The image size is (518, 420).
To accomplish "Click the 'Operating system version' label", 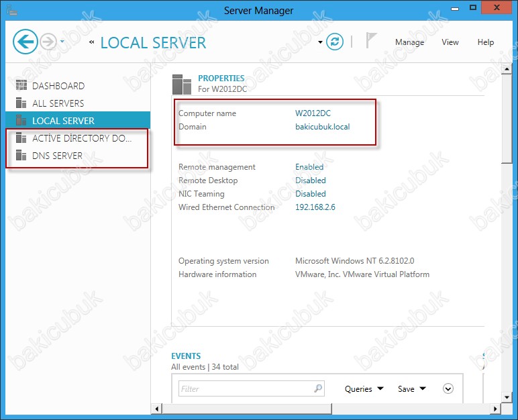I will pos(223,261).
